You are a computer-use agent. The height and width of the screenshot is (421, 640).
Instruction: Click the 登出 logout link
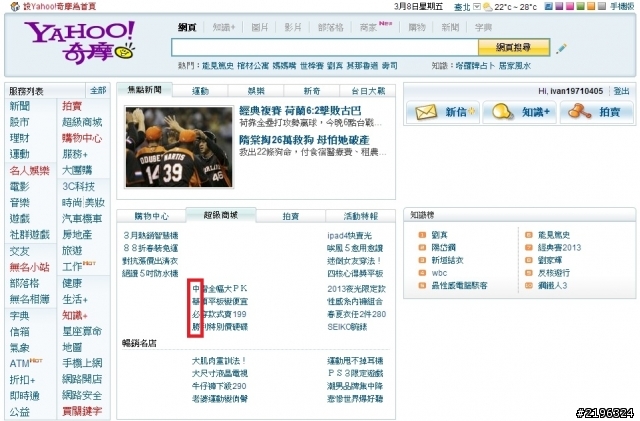point(621,91)
